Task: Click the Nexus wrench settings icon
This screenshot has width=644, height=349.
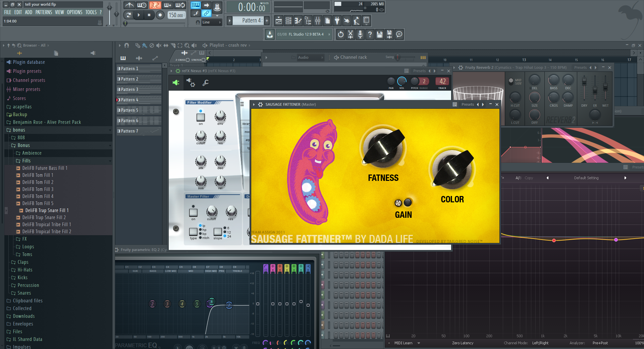Action: [x=206, y=83]
